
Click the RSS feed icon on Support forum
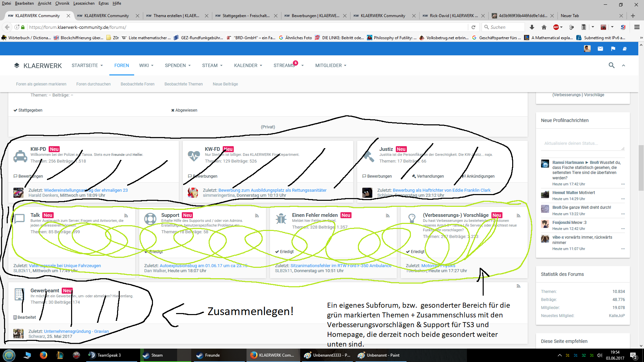click(x=257, y=216)
